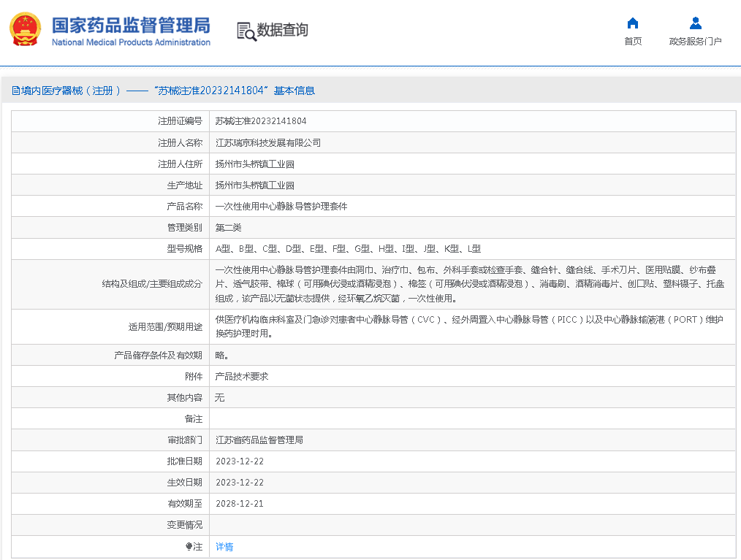The image size is (741, 560).
Task: Click the 附件 label
Action: (x=194, y=376)
